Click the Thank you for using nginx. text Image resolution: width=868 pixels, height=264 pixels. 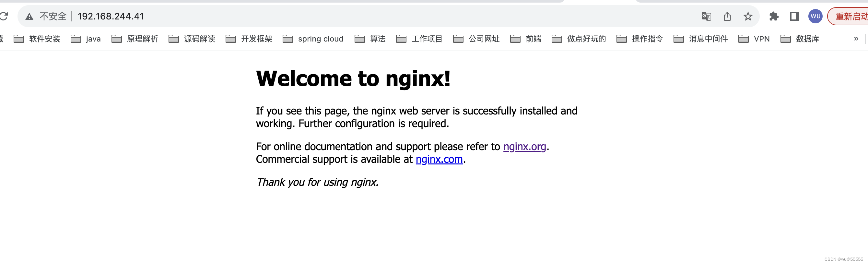pyautogui.click(x=317, y=182)
